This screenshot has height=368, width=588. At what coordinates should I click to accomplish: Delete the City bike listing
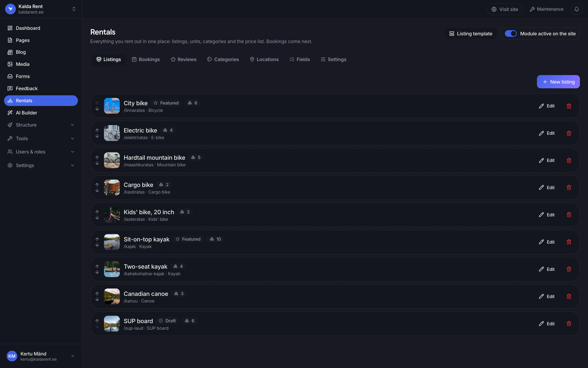pos(569,106)
